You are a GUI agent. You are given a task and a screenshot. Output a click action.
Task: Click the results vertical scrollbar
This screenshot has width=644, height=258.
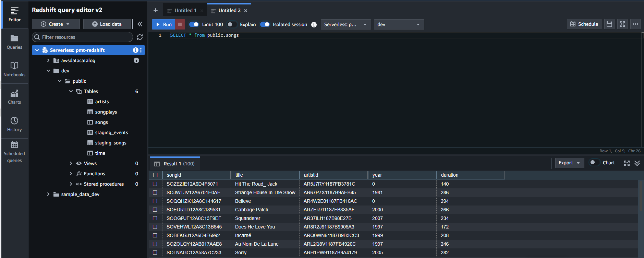(x=641, y=196)
